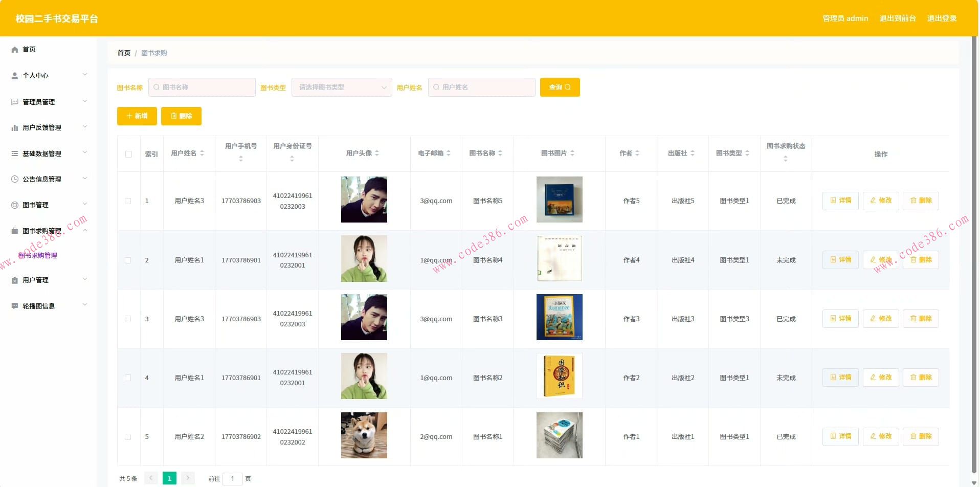
Task: Click the sort arrows on 用户姓名 column
Action: pos(202,153)
